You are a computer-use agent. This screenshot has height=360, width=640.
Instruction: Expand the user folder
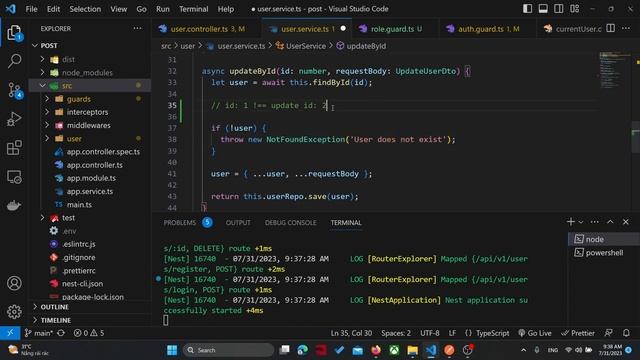click(x=47, y=138)
